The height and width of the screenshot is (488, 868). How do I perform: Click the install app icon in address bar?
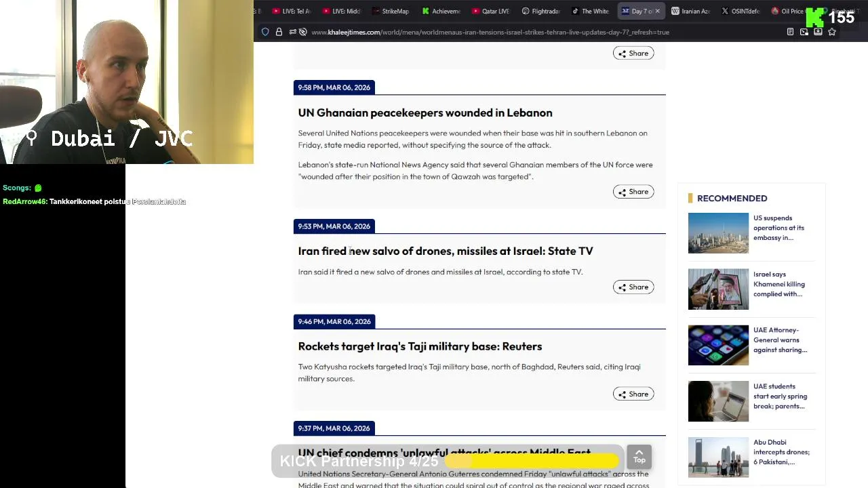pyautogui.click(x=818, y=32)
